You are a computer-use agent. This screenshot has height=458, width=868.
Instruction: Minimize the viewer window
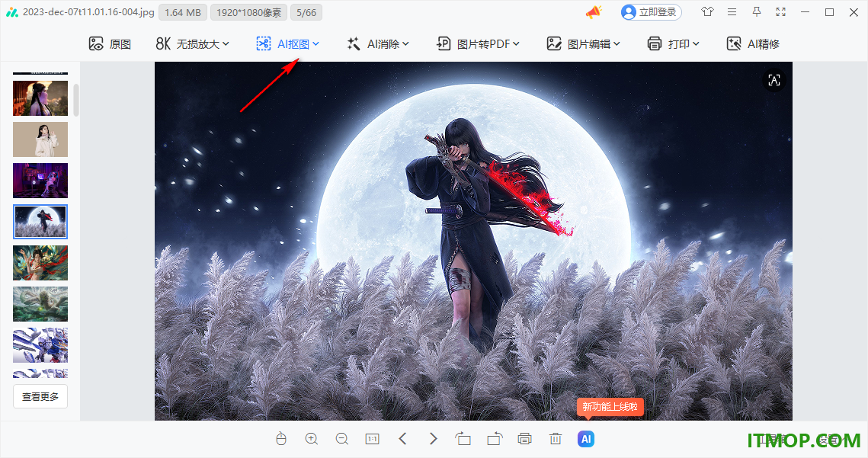(x=805, y=11)
